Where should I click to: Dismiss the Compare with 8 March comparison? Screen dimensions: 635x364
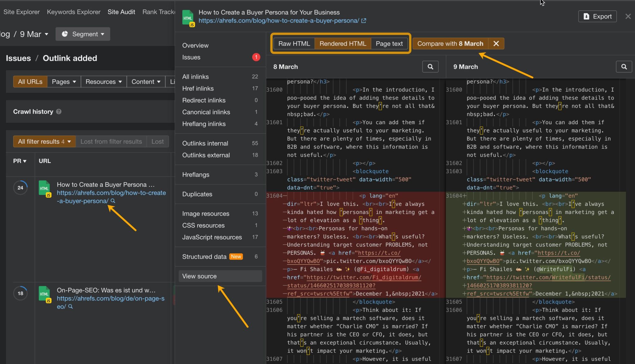pos(495,43)
